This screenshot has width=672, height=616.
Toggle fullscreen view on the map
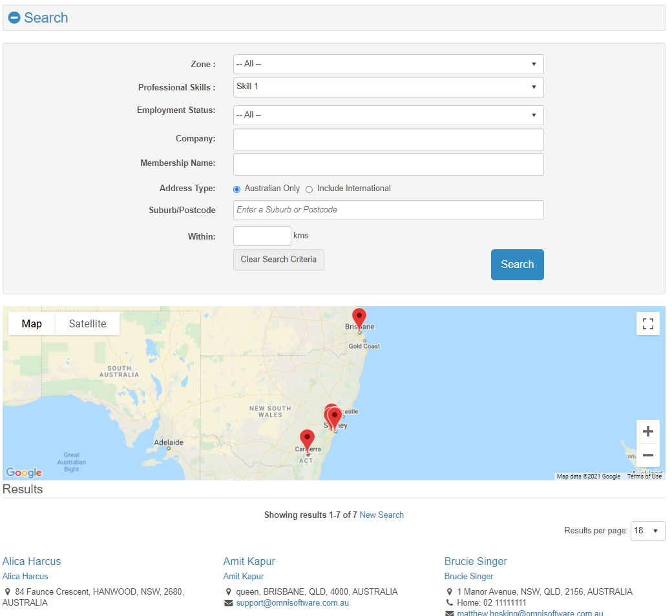pos(648,323)
